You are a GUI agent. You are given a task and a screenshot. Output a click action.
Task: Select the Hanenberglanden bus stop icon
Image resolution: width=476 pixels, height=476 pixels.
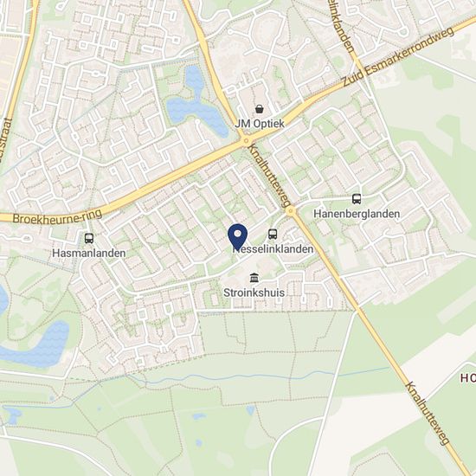click(357, 199)
